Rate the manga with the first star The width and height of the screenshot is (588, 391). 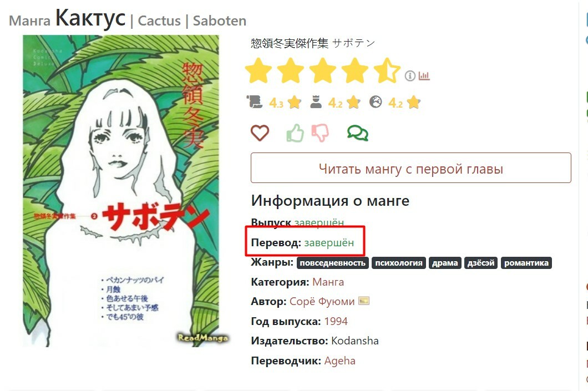(258, 70)
